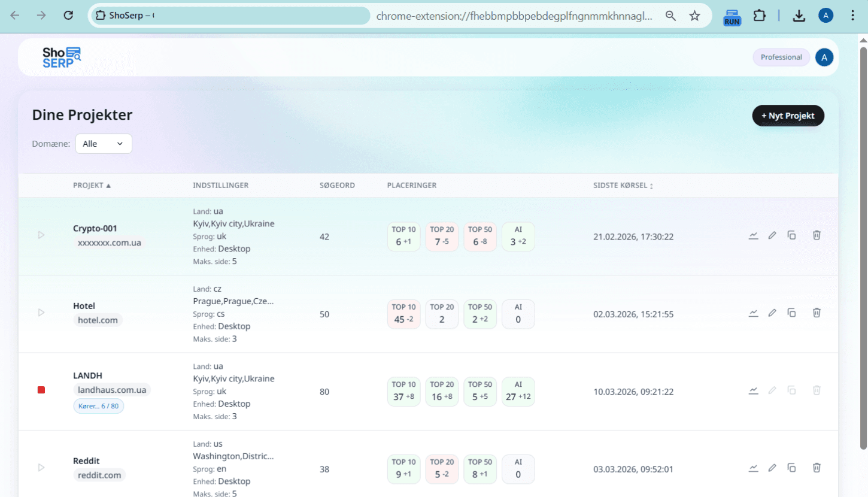Delete the Reddit project
This screenshot has height=497, width=868.
coord(817,468)
